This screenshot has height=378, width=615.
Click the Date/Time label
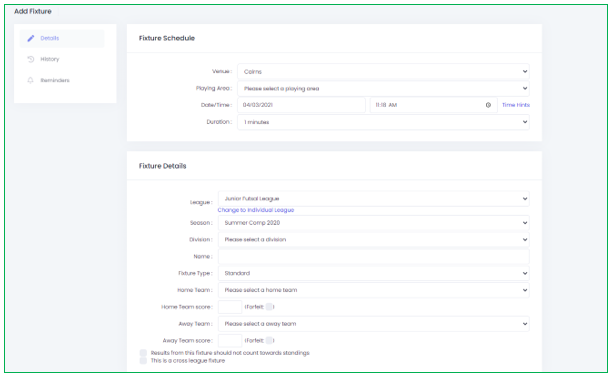click(x=217, y=105)
